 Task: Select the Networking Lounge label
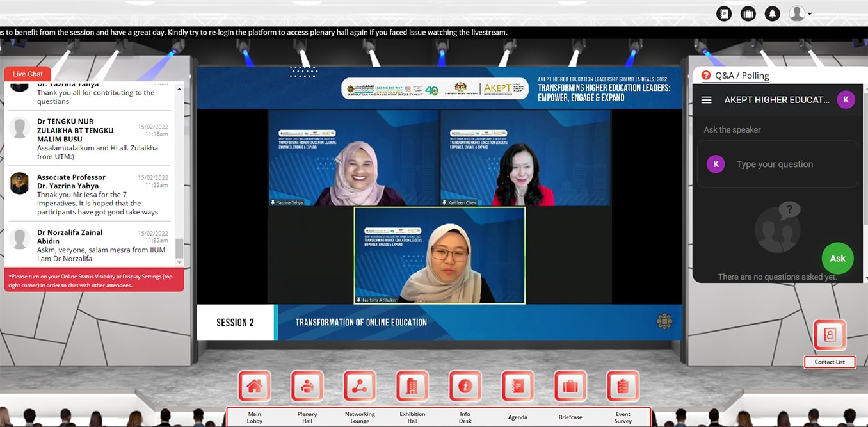click(x=360, y=417)
